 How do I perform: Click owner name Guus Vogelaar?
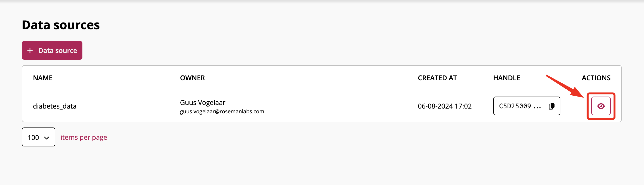[x=202, y=103]
